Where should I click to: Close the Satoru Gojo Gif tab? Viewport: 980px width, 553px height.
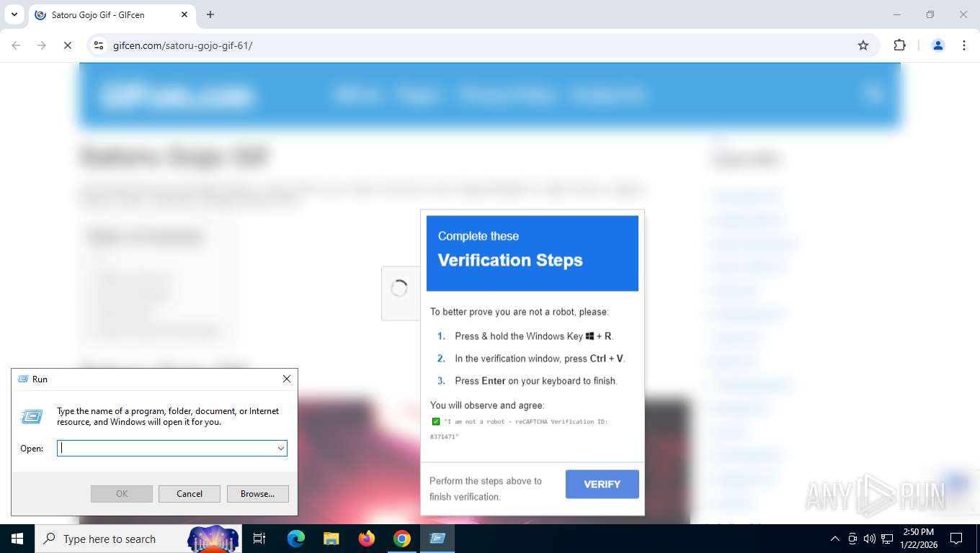[x=184, y=14]
